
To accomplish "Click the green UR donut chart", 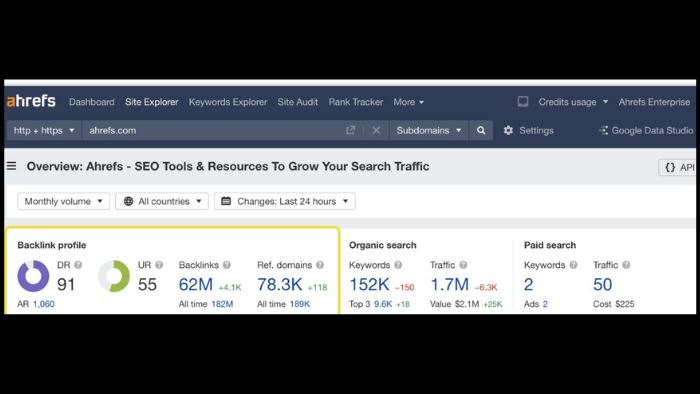I will 114,276.
